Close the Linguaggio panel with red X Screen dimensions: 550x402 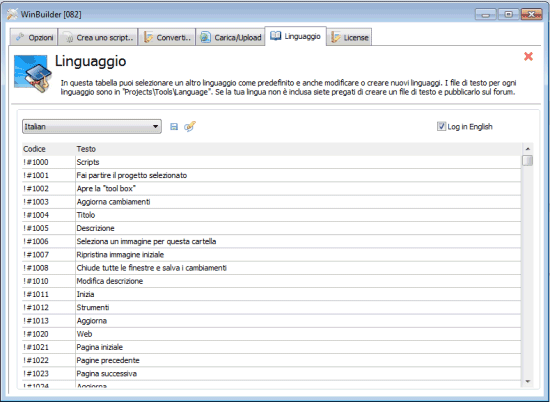(528, 56)
